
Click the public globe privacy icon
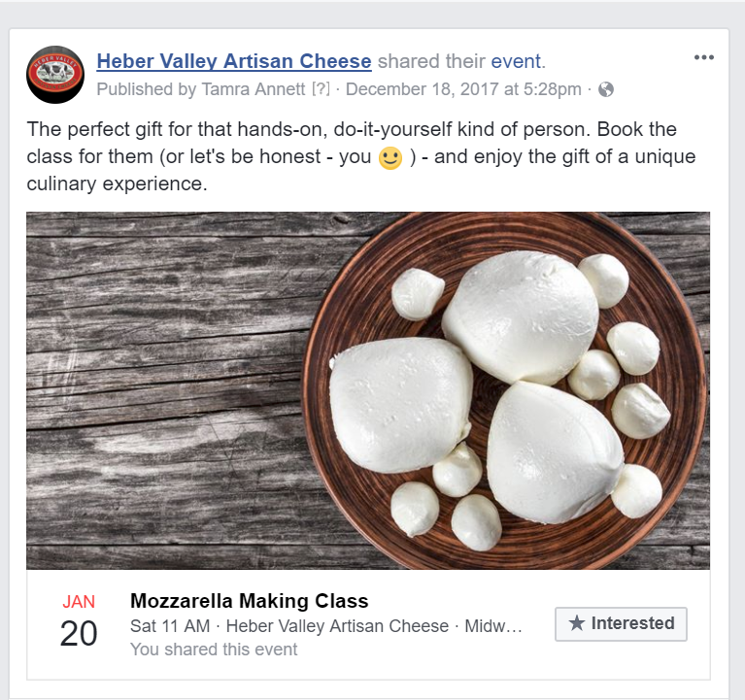606,89
